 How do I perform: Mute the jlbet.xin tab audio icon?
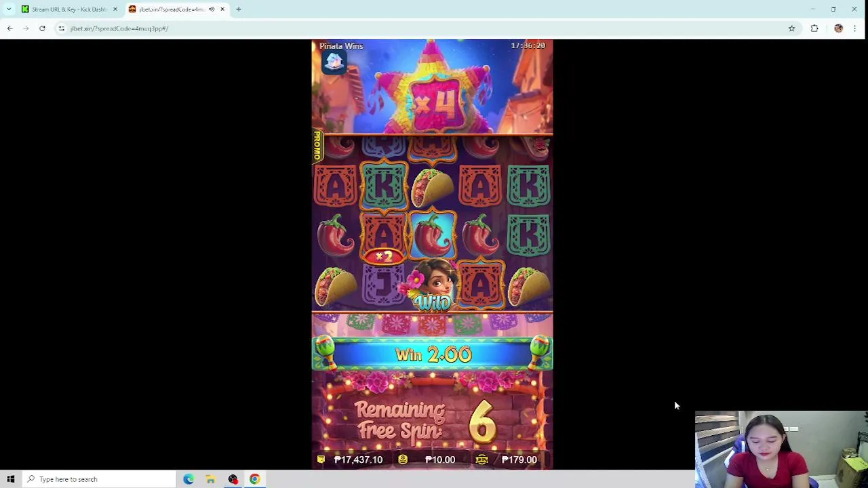click(212, 9)
